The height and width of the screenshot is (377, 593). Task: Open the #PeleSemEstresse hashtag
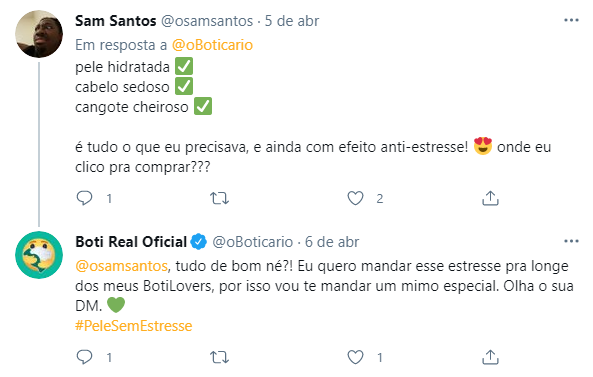click(134, 326)
